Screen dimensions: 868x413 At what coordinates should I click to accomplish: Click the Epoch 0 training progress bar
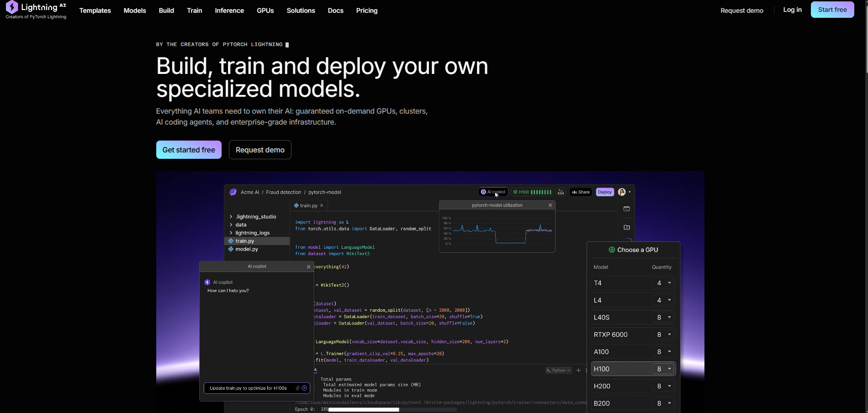click(392, 410)
